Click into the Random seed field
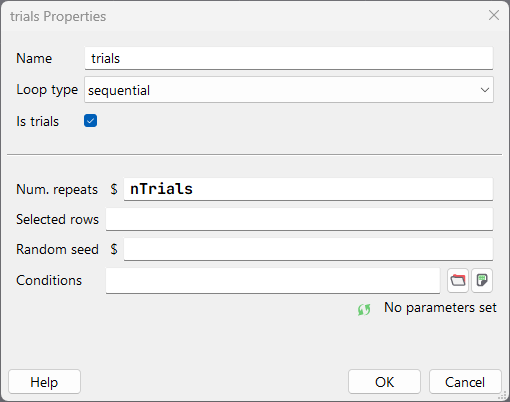The image size is (510, 402). (308, 249)
